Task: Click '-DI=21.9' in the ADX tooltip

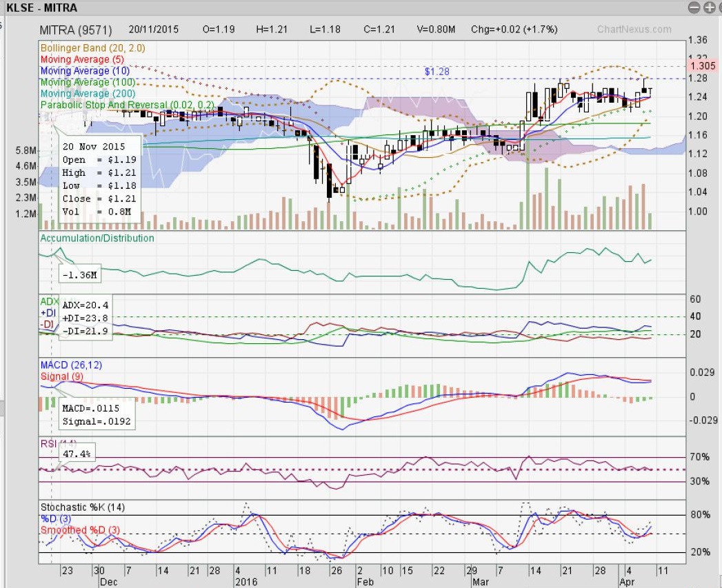Action: coord(86,331)
